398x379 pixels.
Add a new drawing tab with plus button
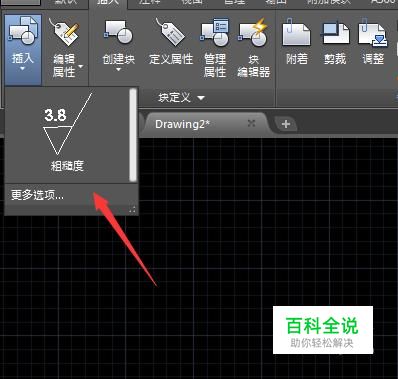point(286,124)
